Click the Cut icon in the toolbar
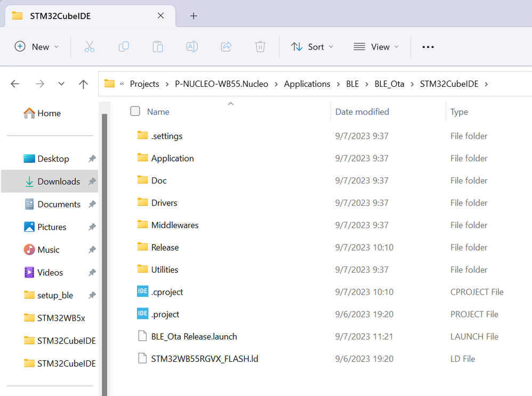 (x=90, y=47)
